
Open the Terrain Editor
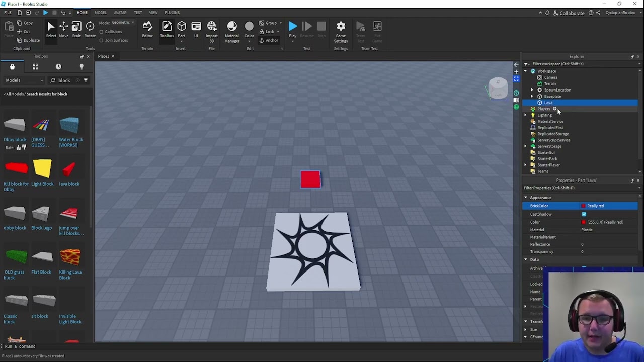[147, 29]
